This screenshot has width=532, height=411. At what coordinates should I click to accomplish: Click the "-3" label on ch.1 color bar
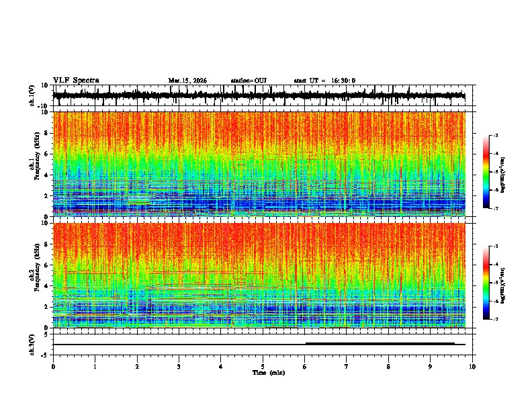point(496,136)
